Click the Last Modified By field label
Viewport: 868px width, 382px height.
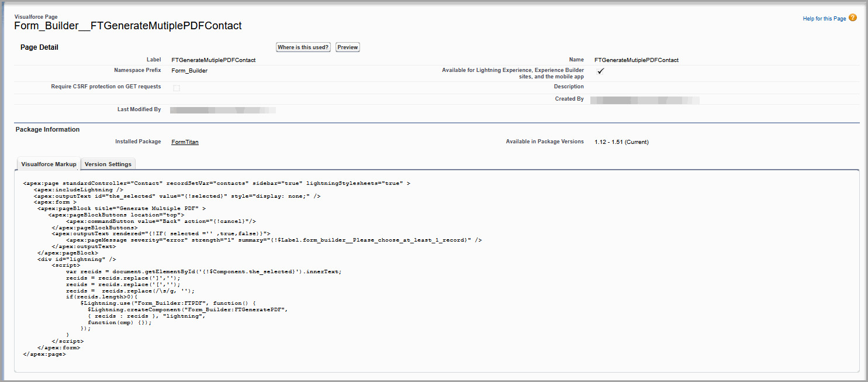click(x=139, y=109)
